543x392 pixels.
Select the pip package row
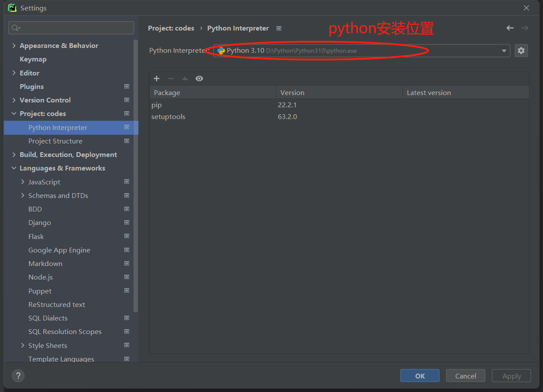pyautogui.click(x=339, y=105)
